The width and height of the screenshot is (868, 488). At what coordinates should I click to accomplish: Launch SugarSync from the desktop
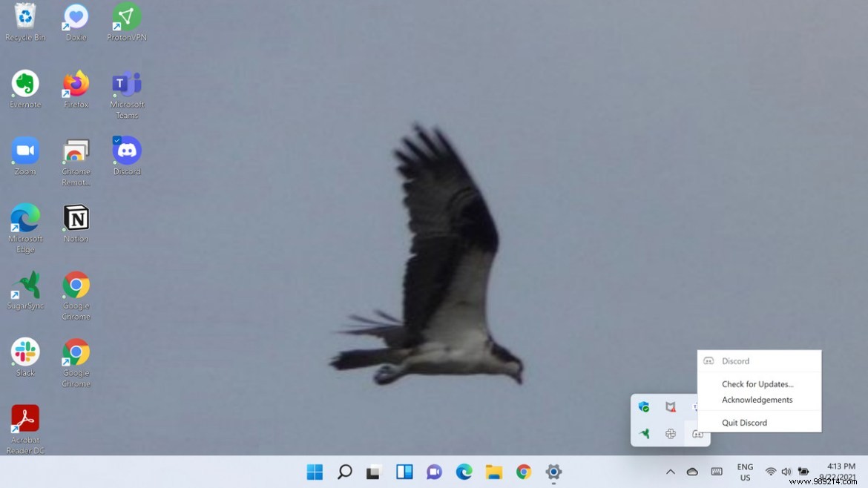[24, 287]
